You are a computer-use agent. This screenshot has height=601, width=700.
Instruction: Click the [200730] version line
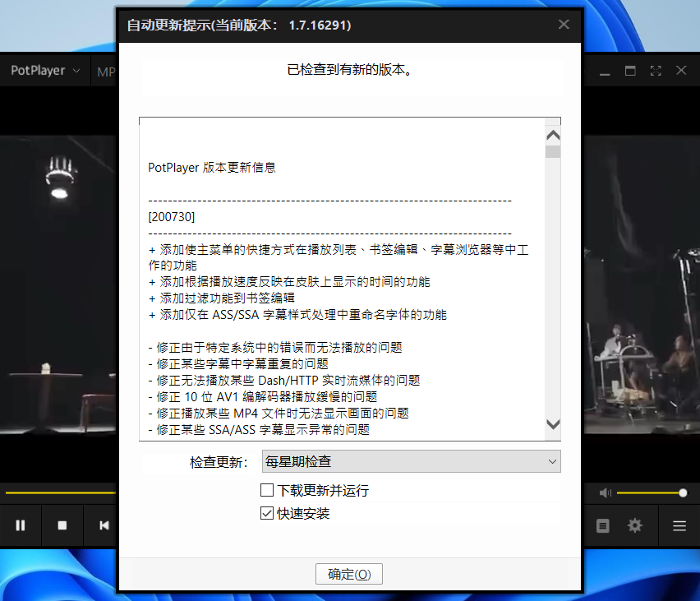point(172,217)
